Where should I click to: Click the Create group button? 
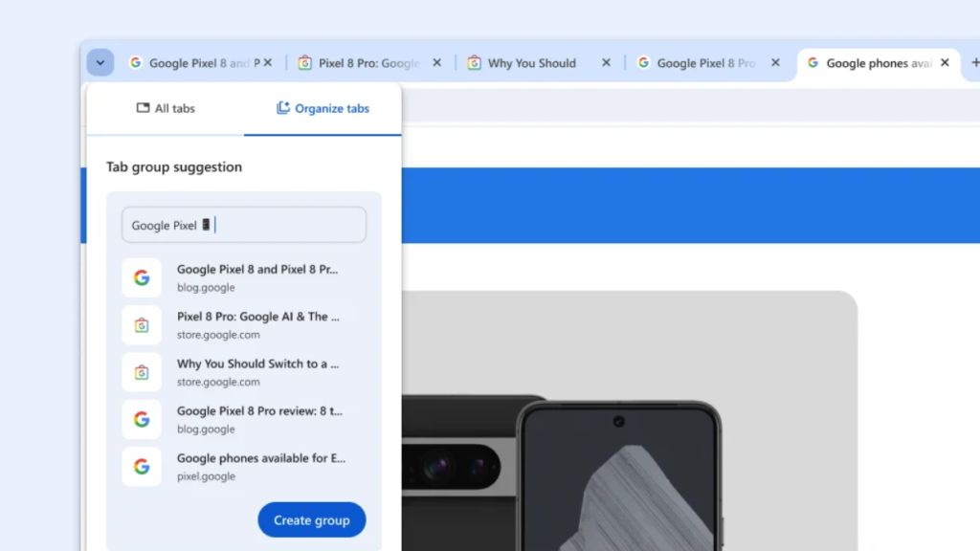(312, 519)
